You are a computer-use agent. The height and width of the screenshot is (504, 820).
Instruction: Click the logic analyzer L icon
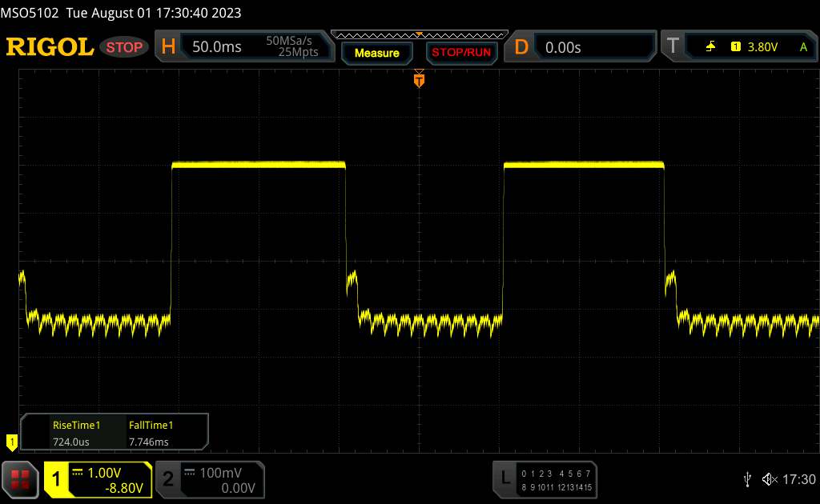[x=505, y=478]
